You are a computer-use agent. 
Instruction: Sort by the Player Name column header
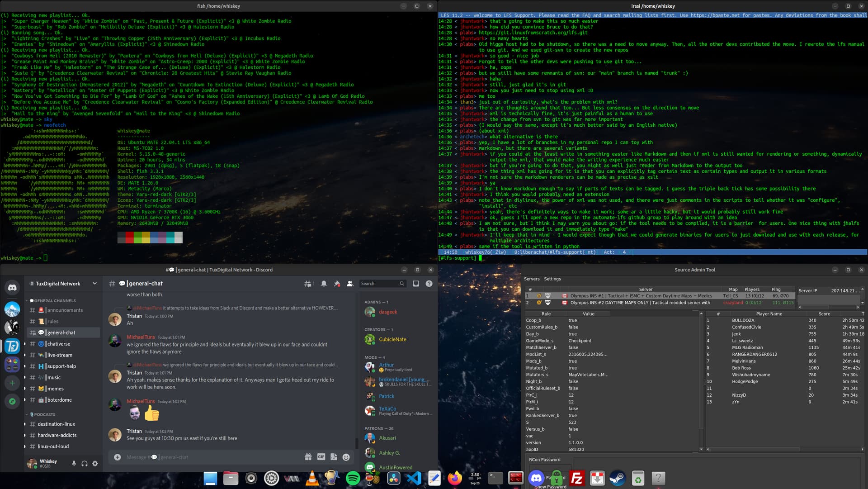click(x=769, y=313)
